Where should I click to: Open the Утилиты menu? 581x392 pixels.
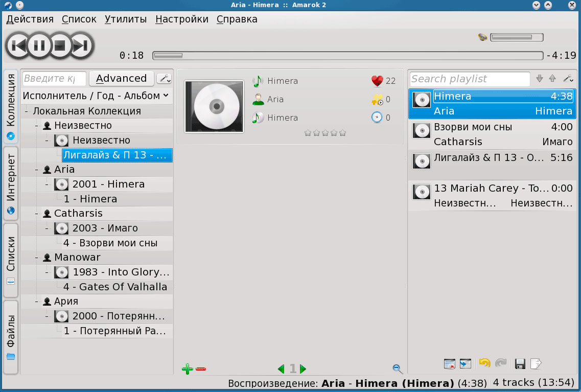click(x=126, y=19)
